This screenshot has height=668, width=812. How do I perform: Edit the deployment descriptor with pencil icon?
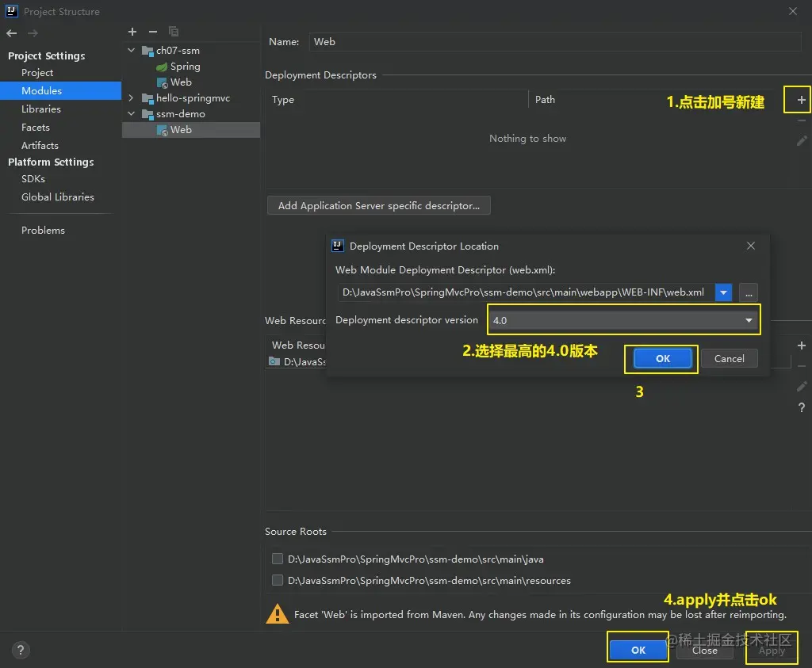(x=802, y=140)
